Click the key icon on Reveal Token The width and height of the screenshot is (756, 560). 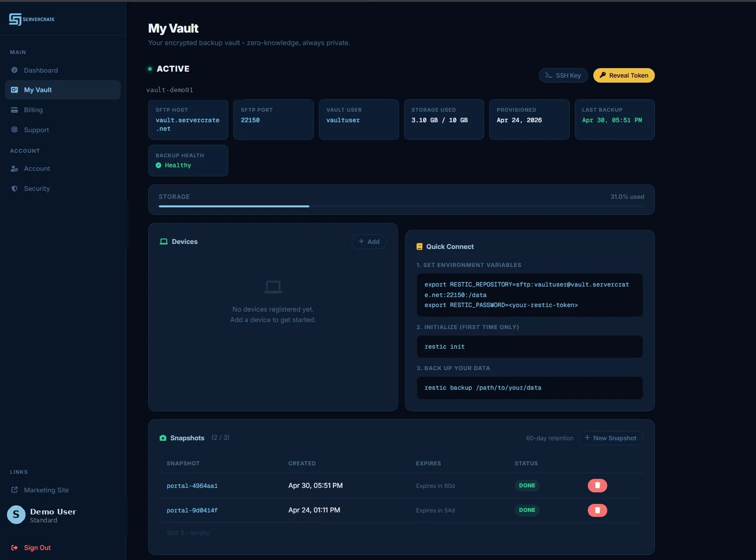click(x=603, y=75)
